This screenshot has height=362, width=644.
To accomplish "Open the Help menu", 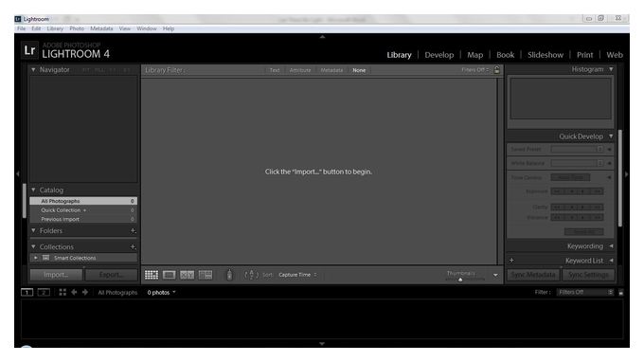I will (x=169, y=28).
